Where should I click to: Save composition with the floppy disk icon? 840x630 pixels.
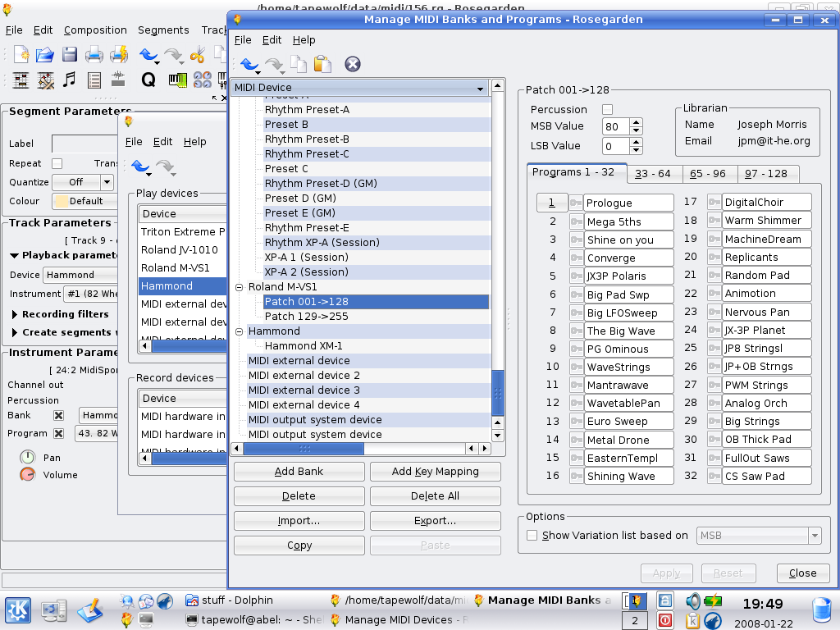[70, 54]
